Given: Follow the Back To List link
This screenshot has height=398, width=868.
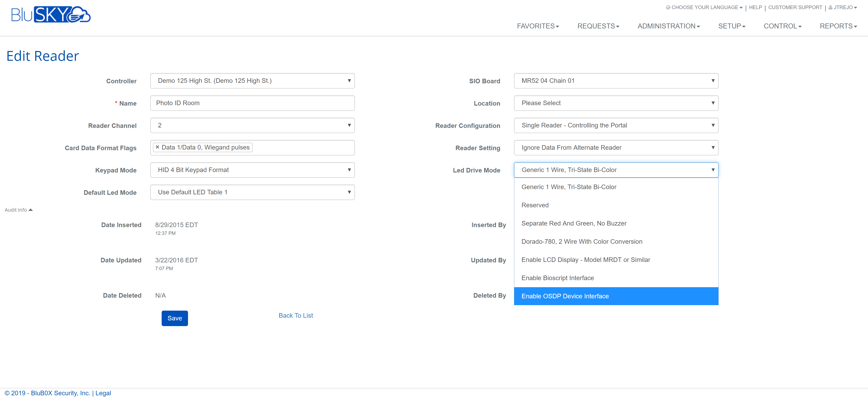Looking at the screenshot, I should click(296, 315).
